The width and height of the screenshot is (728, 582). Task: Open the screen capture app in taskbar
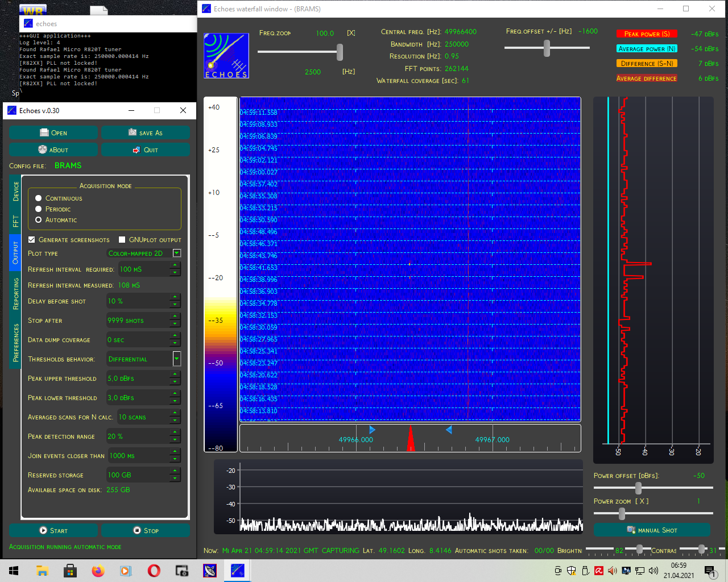click(182, 571)
